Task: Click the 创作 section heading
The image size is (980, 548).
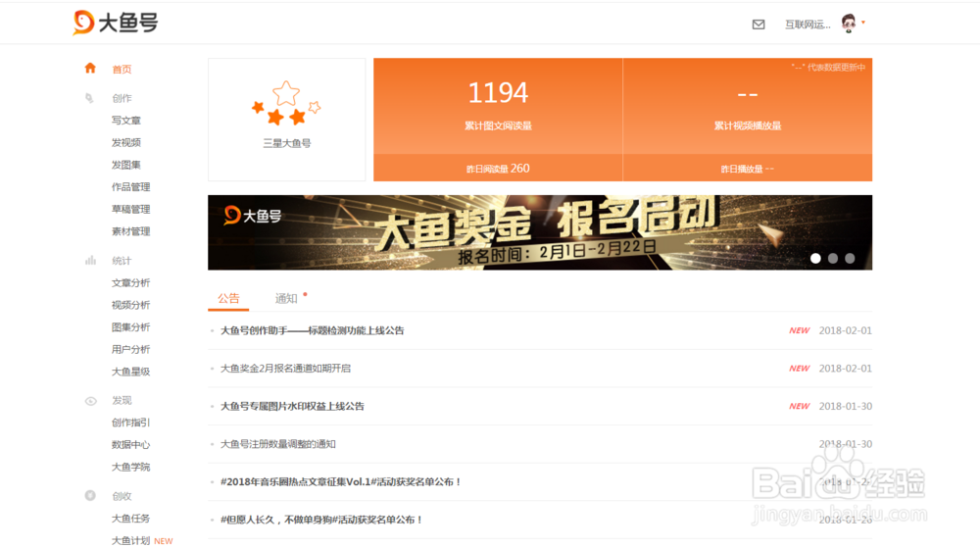Action: (122, 98)
